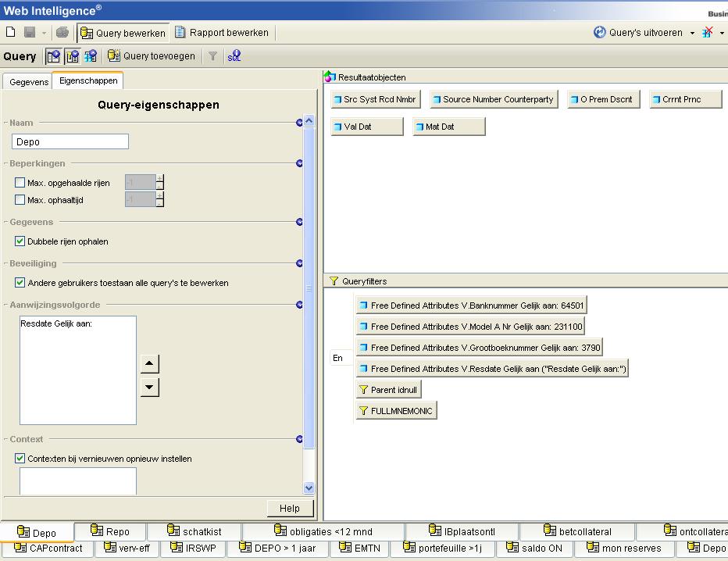Click the Naam input field containing Depo
Screen dimensions: 728x561
[70, 142]
